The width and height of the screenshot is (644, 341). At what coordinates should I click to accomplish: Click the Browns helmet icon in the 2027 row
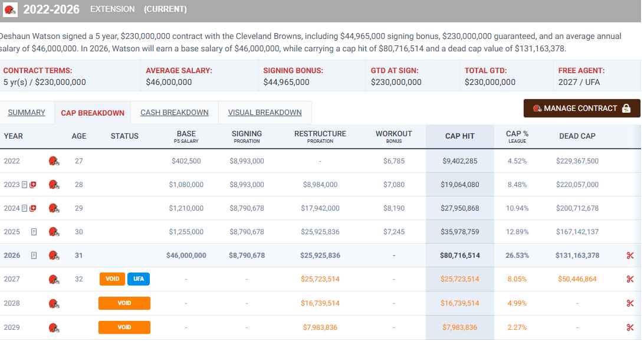(54, 280)
